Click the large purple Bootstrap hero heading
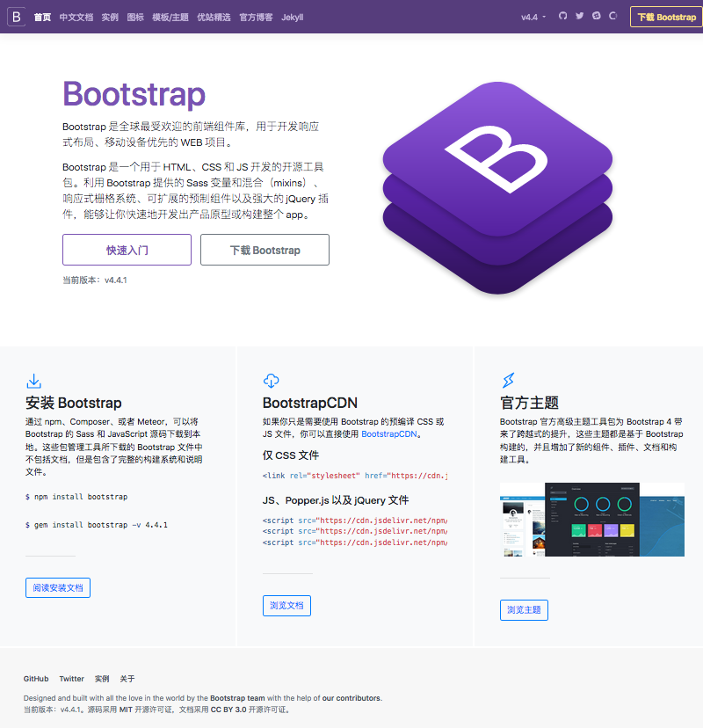 point(134,94)
